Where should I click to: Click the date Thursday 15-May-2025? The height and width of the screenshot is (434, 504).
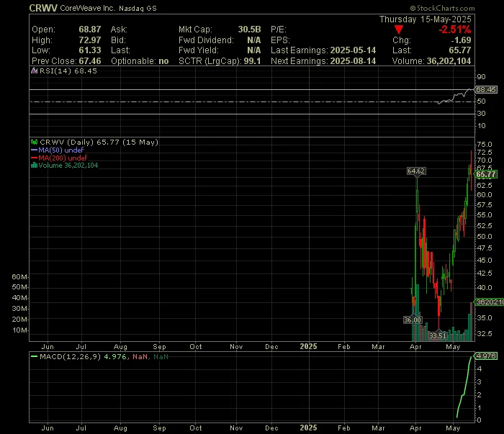coord(426,19)
